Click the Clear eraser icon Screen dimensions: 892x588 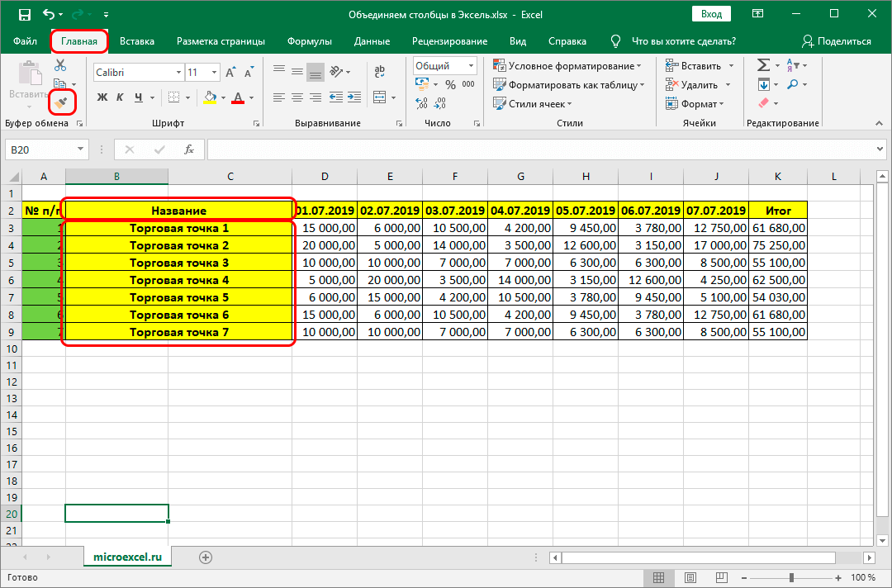(763, 103)
